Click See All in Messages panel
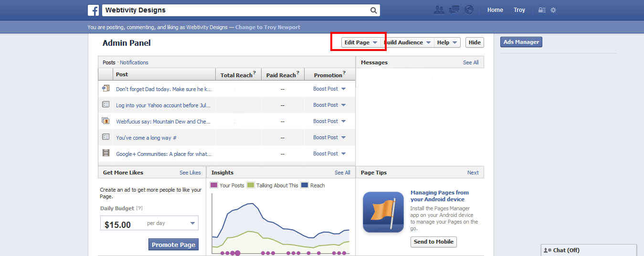The width and height of the screenshot is (644, 256). (x=471, y=62)
